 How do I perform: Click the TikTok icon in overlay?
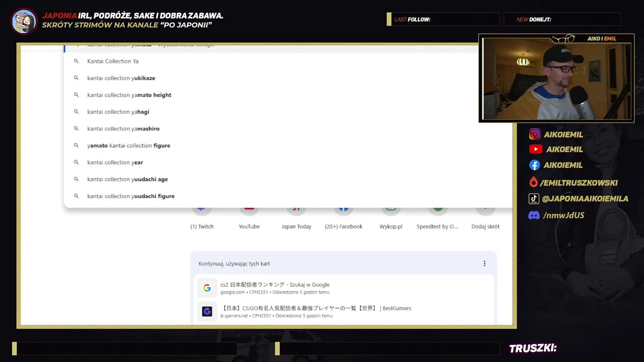pyautogui.click(x=534, y=199)
